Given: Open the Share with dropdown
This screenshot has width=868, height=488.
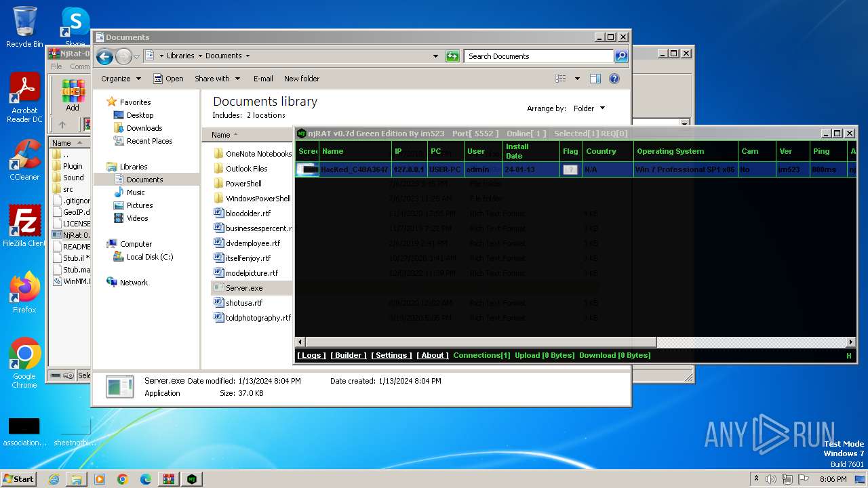Looking at the screenshot, I should point(217,79).
